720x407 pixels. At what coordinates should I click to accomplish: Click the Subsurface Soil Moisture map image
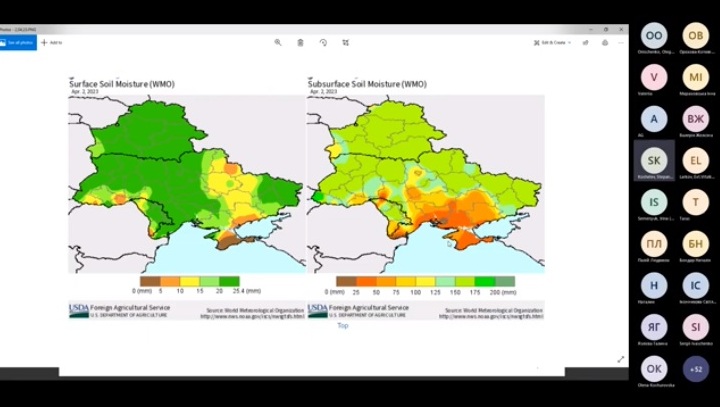click(426, 184)
